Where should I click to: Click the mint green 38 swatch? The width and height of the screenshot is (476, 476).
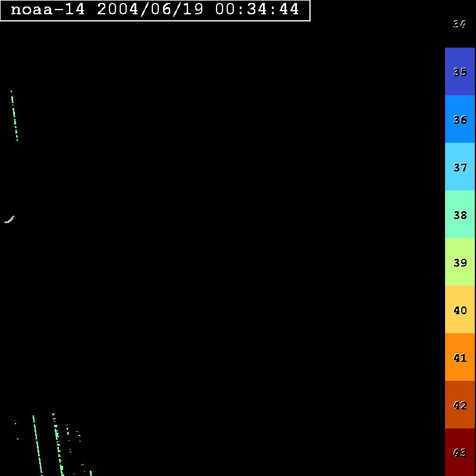click(459, 214)
